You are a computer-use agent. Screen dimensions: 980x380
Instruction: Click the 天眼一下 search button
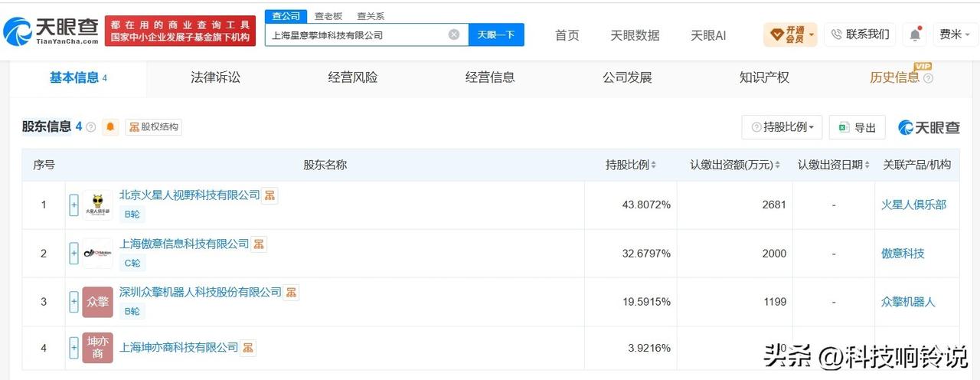pyautogui.click(x=496, y=34)
